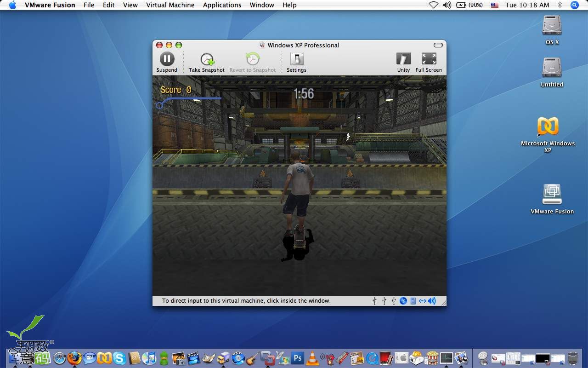Image resolution: width=588 pixels, height=368 pixels.
Task: Open Transmit truck icon in Dock
Action: pyautogui.click(x=223, y=358)
